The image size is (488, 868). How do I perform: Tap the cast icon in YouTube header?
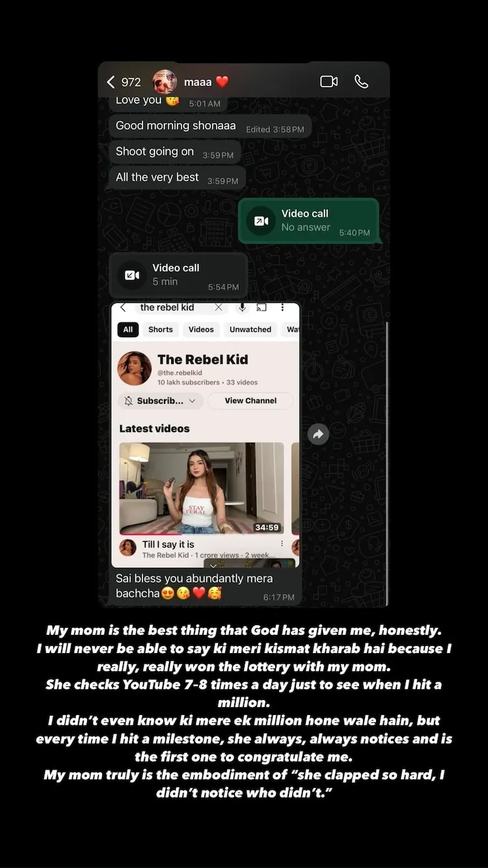[x=262, y=307]
